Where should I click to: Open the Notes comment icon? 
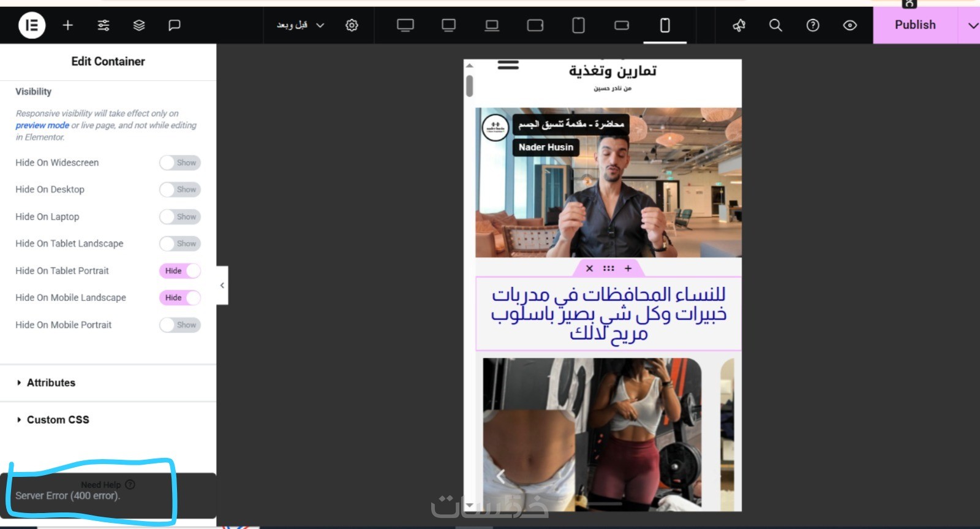click(175, 25)
